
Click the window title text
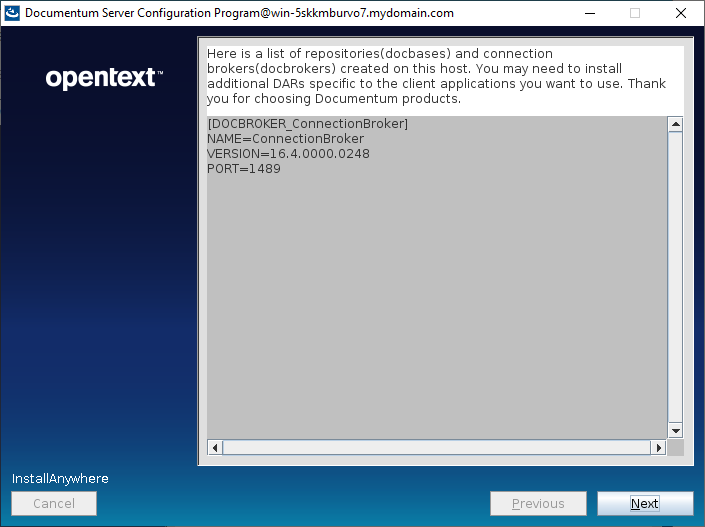coord(239,13)
